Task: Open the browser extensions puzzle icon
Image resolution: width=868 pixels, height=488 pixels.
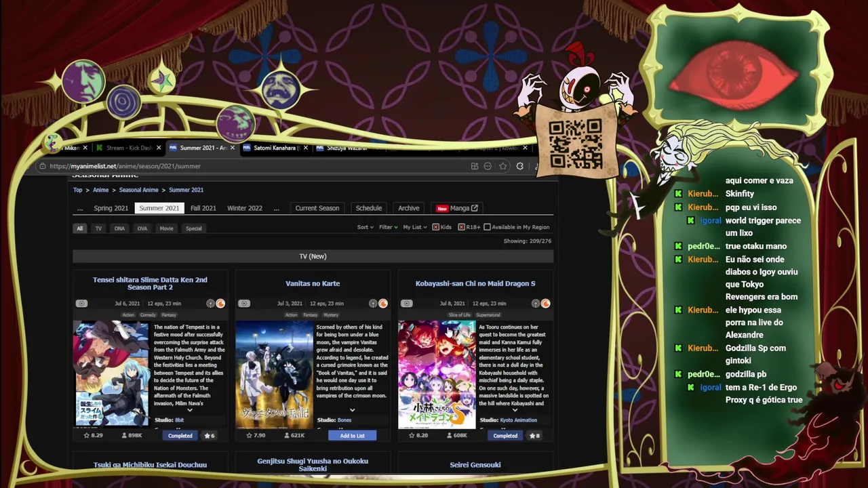Action: pyautogui.click(x=520, y=166)
